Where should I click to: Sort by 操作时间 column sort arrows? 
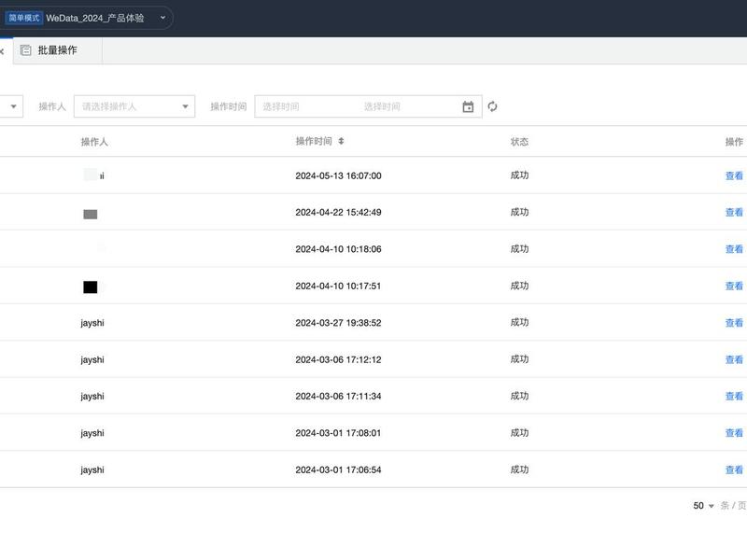[x=341, y=141]
